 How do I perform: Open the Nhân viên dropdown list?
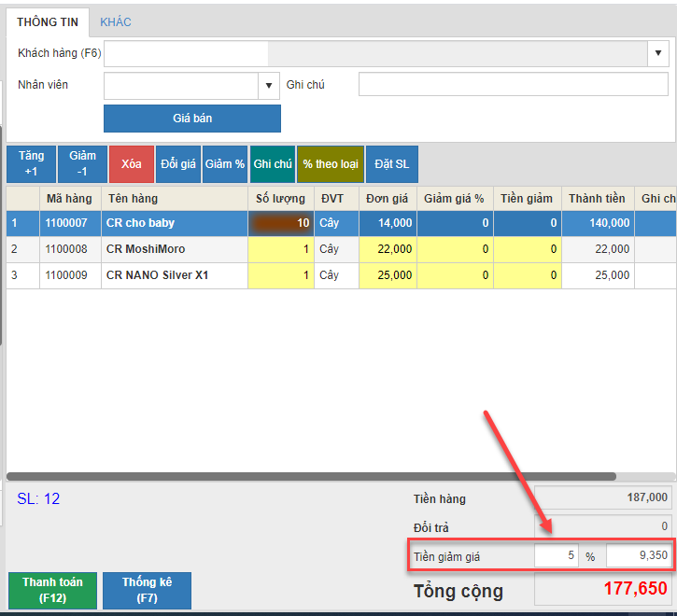(269, 85)
